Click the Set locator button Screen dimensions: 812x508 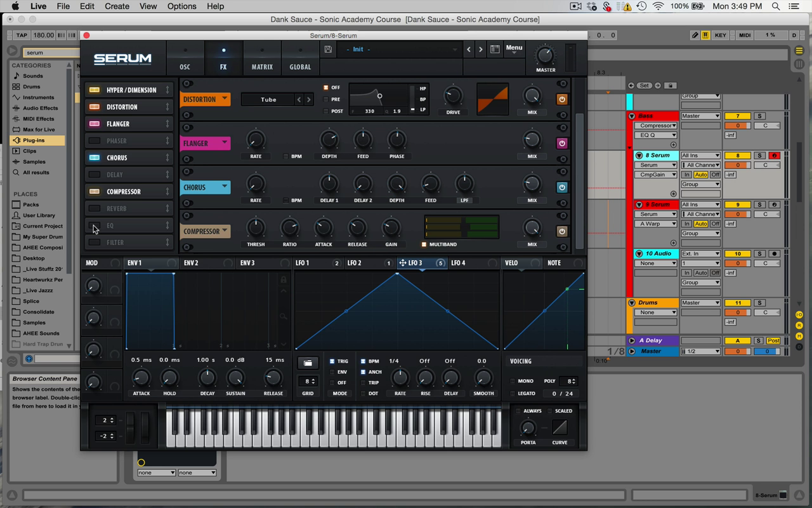coord(645,86)
